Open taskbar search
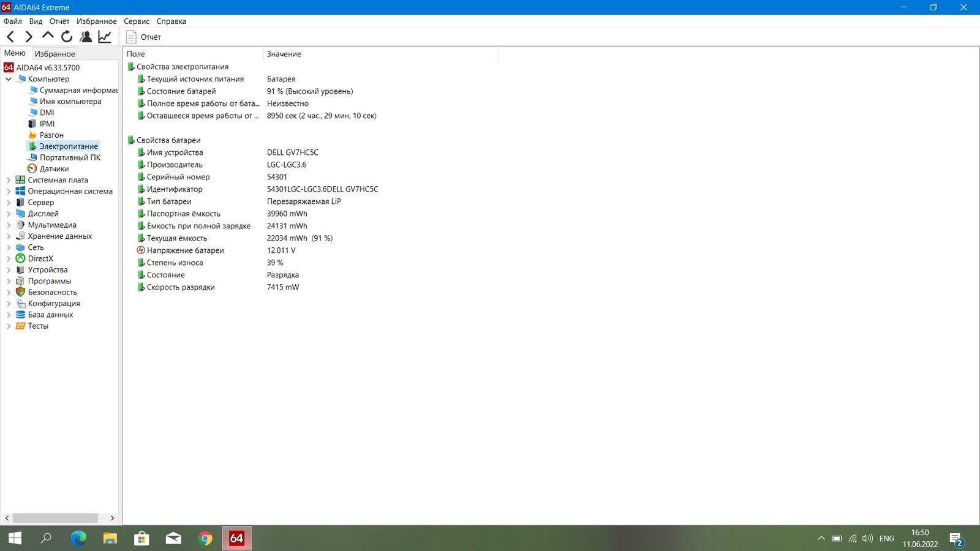 [x=46, y=538]
